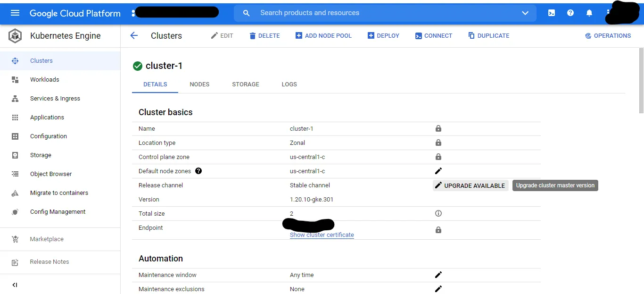This screenshot has height=294, width=644.
Task: Click the Config Management icon
Action: coord(15,212)
